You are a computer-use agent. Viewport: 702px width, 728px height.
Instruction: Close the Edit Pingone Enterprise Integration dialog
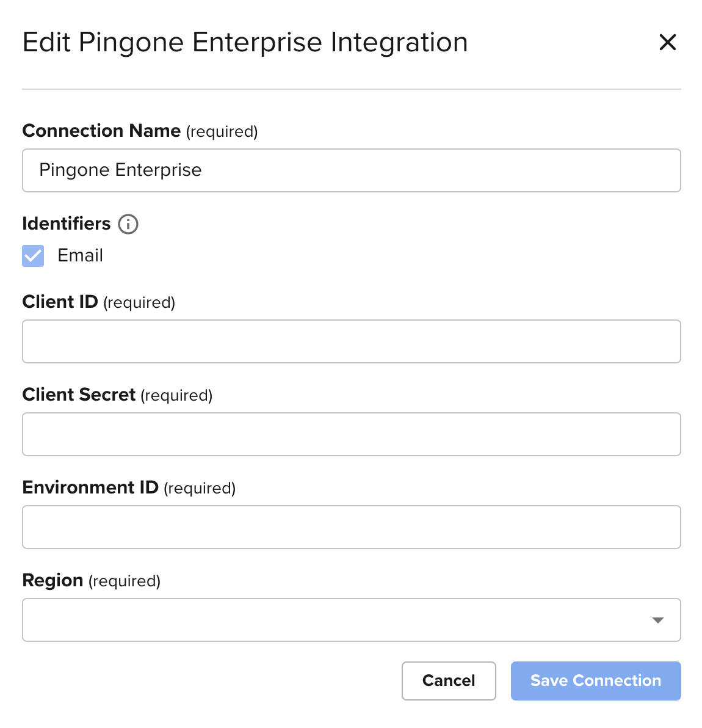[668, 42]
